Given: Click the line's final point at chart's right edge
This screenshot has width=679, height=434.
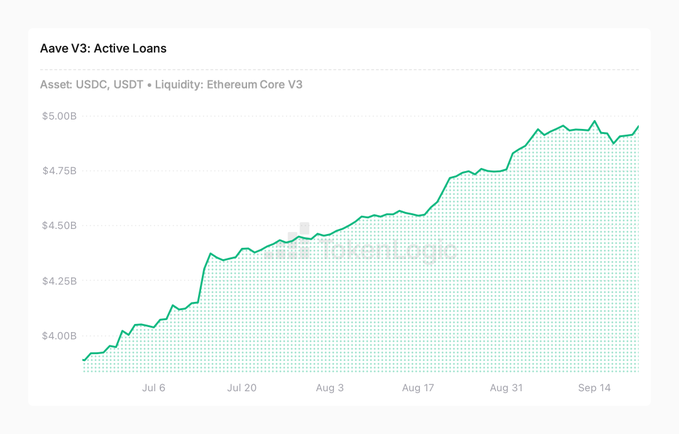Looking at the screenshot, I should pyautogui.click(x=638, y=126).
